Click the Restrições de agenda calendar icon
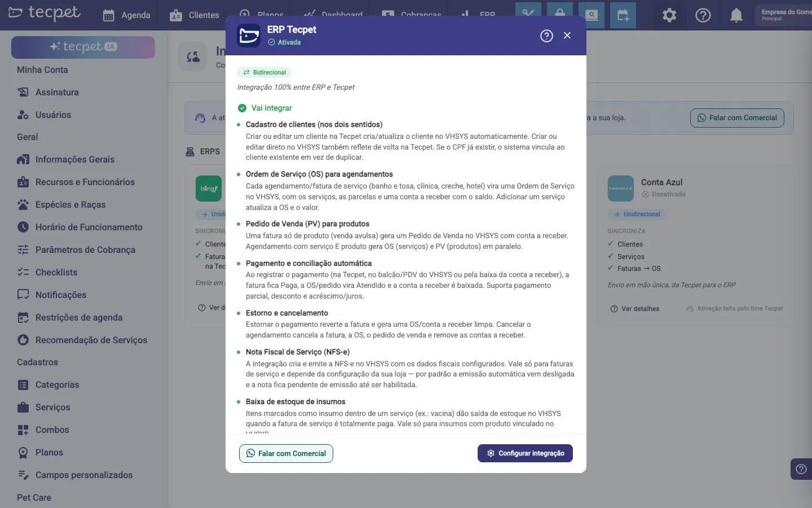812x508 pixels. [x=23, y=318]
